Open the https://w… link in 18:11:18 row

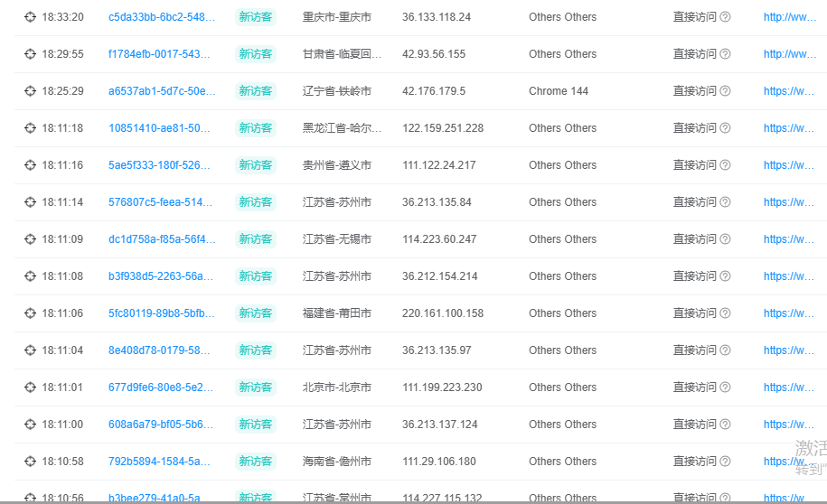pyautogui.click(x=788, y=128)
